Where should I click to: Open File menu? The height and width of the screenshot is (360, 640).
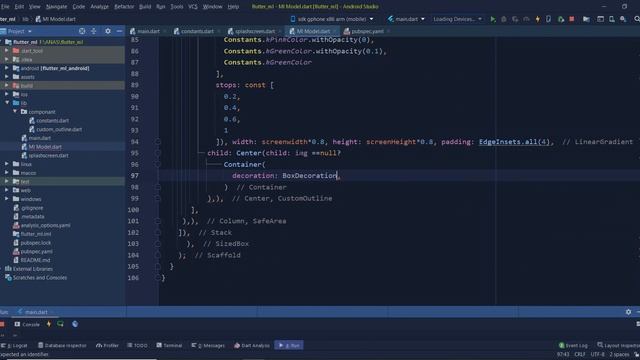coord(5,7)
